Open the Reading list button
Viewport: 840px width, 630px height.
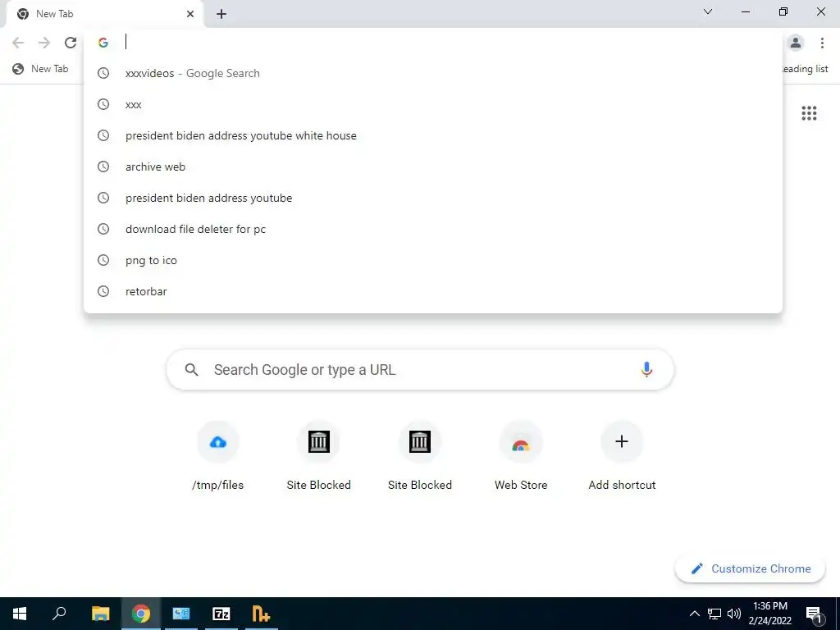click(x=805, y=69)
